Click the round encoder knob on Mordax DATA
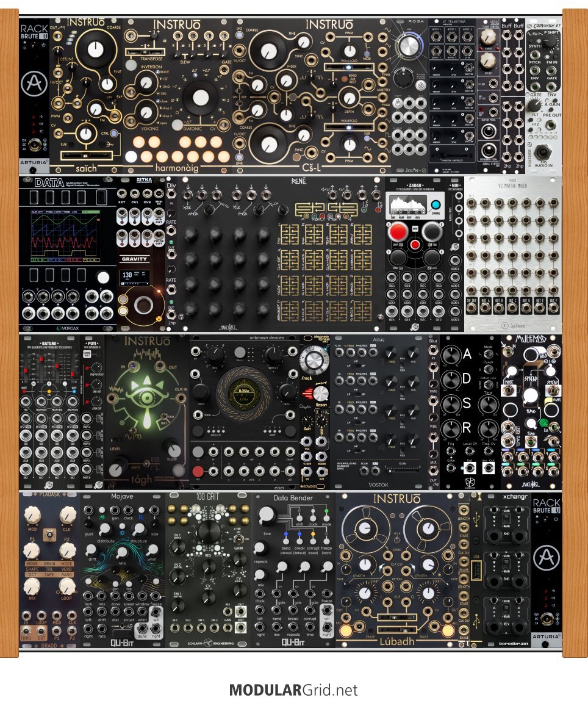588x703 pixels. click(103, 278)
